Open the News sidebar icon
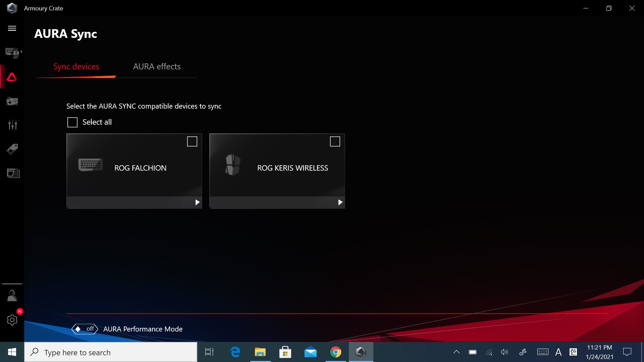 click(x=13, y=173)
